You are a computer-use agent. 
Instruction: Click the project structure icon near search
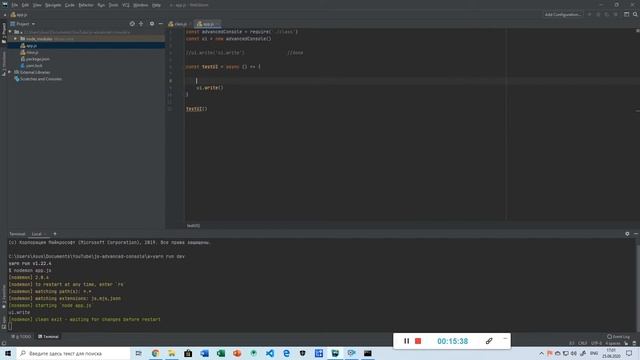tap(627, 15)
